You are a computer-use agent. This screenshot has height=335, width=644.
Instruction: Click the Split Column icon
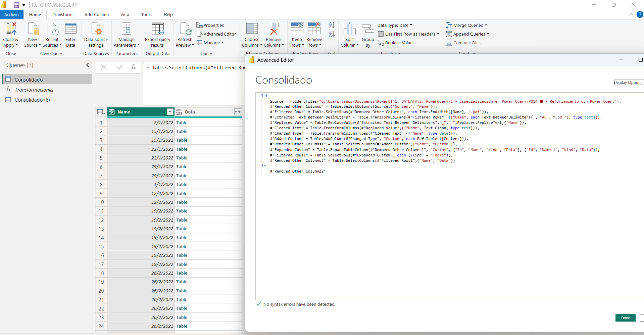[x=349, y=29]
